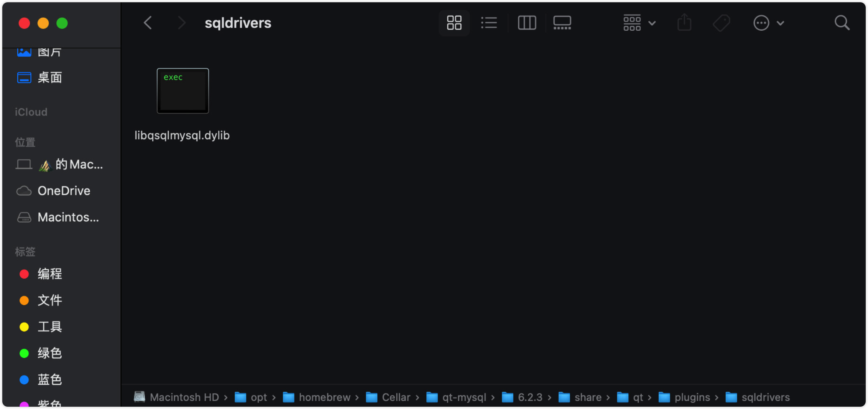
Task: Open the more actions dropdown menu
Action: 768,23
